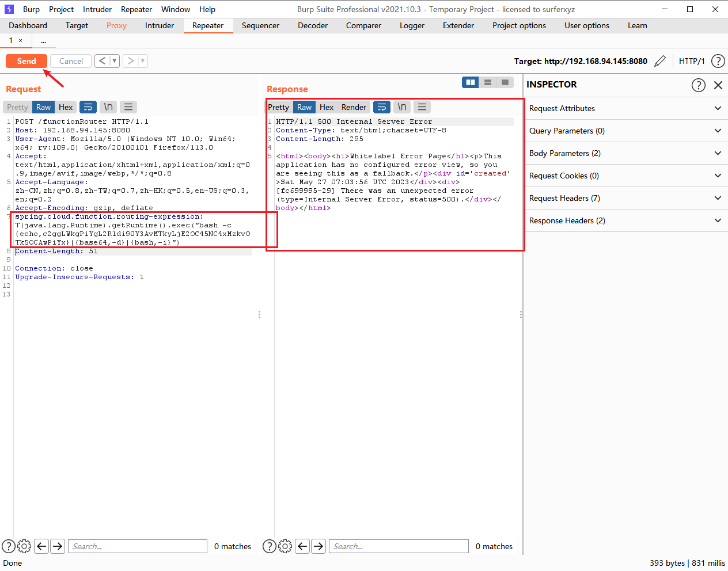Switch to side-by-side layout
This screenshot has width=728, height=571.
[x=471, y=82]
